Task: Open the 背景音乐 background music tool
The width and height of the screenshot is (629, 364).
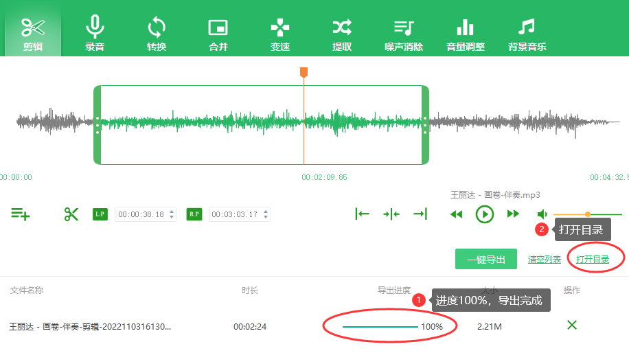Action: [x=527, y=33]
